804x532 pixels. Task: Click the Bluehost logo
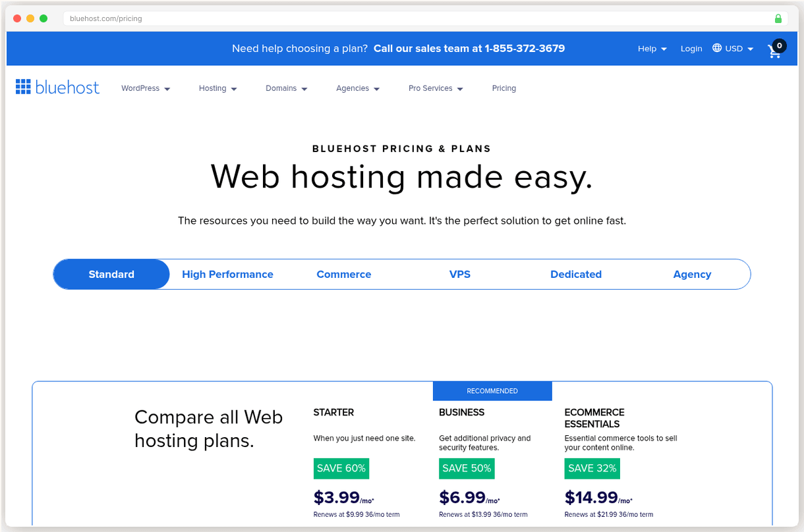point(57,86)
